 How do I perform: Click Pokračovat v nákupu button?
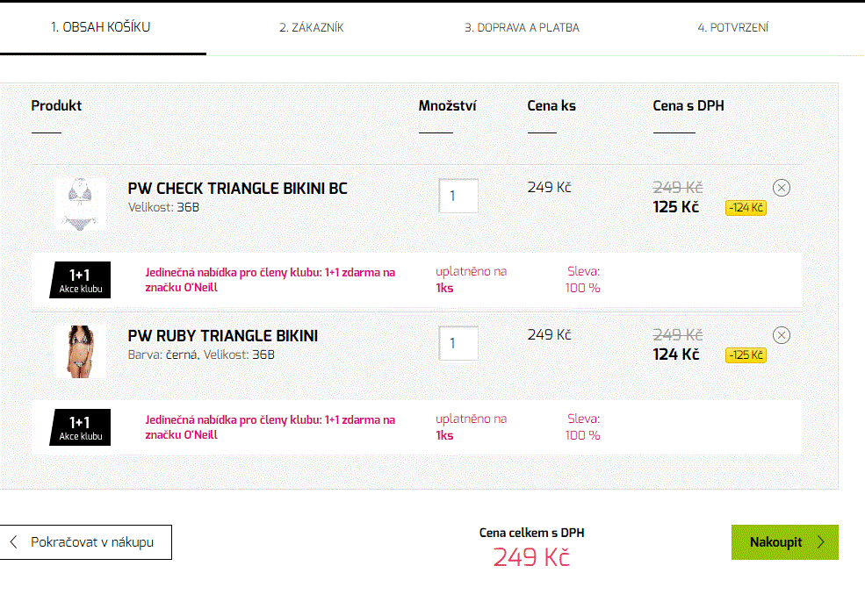coord(86,542)
